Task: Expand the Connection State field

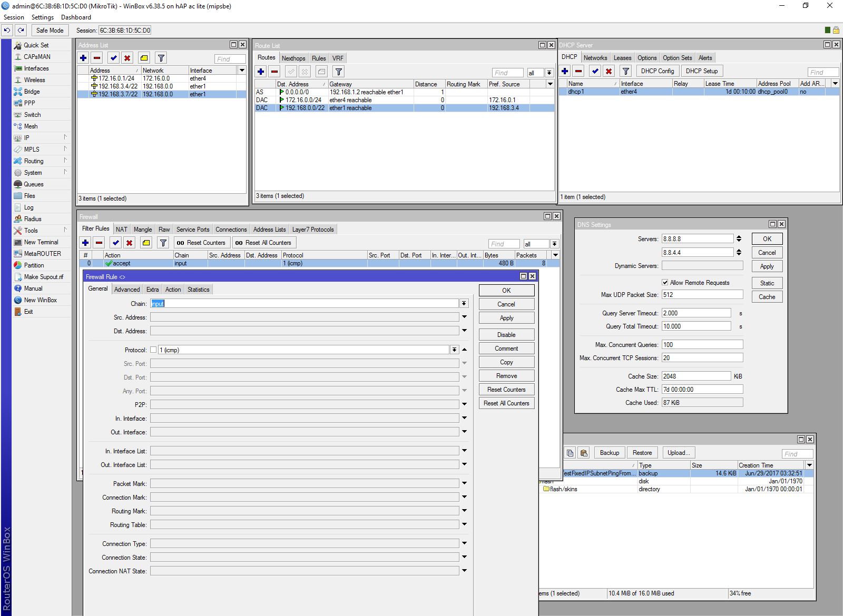Action: tap(464, 557)
